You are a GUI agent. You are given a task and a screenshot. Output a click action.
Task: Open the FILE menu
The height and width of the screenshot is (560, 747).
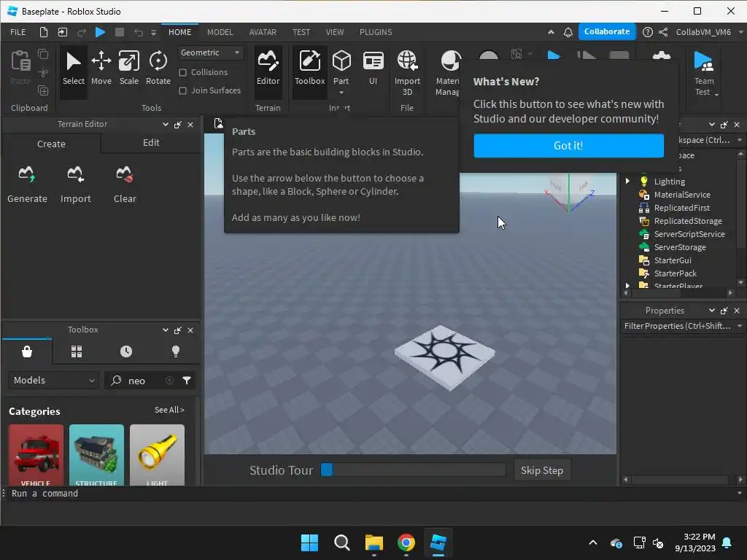coord(18,32)
